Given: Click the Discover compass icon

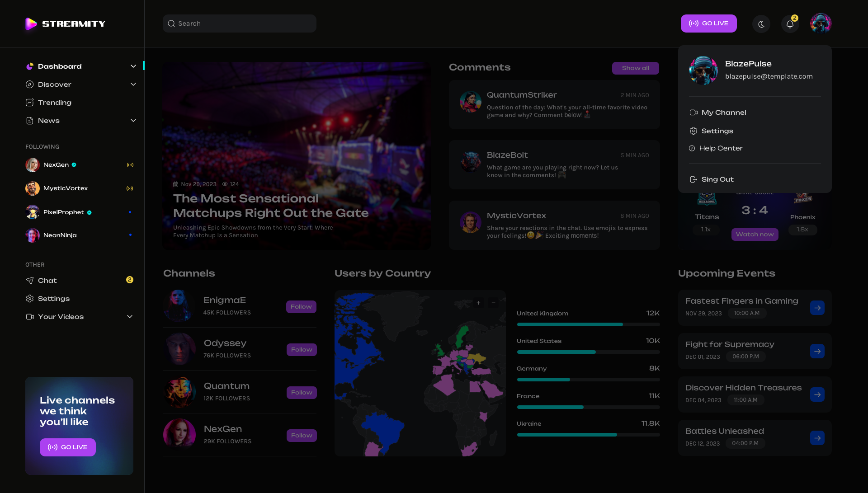Looking at the screenshot, I should [29, 84].
